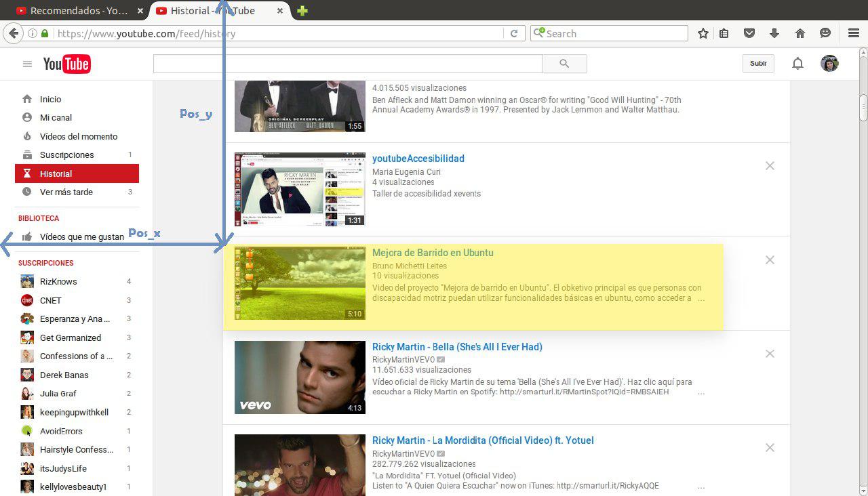Open Maria Eugenia Curi channel link
The image size is (868, 496).
(406, 172)
